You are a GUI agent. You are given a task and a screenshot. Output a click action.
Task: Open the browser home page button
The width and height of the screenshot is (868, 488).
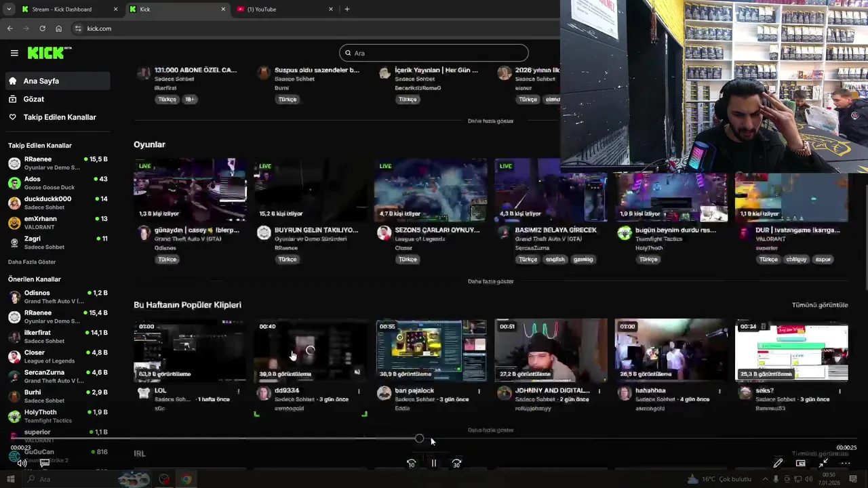click(x=58, y=28)
